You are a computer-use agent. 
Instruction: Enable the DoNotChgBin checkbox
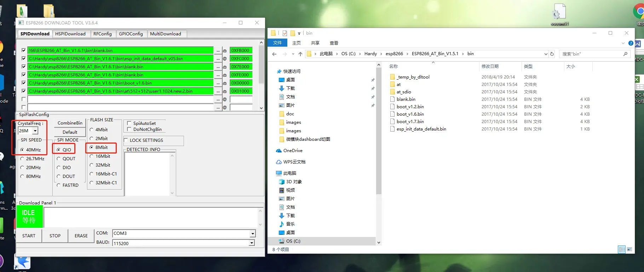pos(129,129)
